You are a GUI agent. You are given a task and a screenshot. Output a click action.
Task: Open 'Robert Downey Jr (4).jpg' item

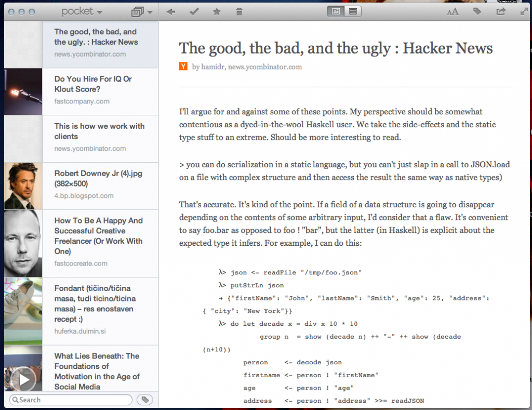coord(82,186)
